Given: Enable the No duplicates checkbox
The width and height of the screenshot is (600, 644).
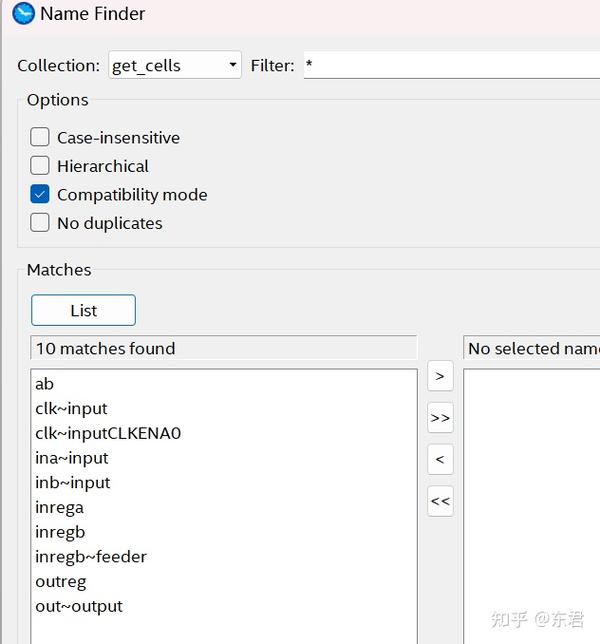Looking at the screenshot, I should 40,223.
